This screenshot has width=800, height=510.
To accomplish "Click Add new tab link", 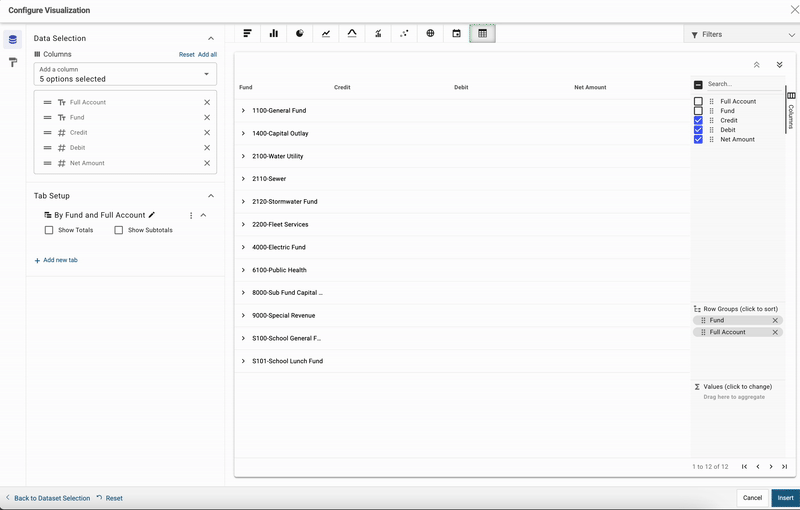I will [56, 260].
